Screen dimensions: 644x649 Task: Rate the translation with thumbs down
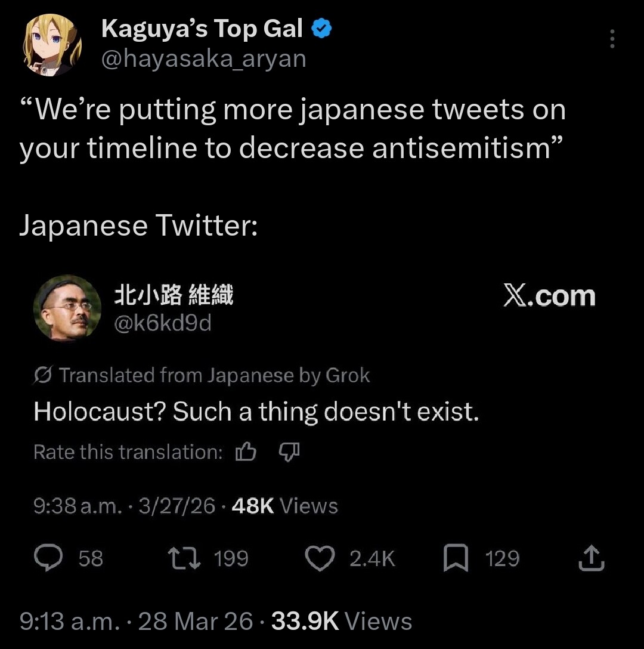(x=289, y=453)
